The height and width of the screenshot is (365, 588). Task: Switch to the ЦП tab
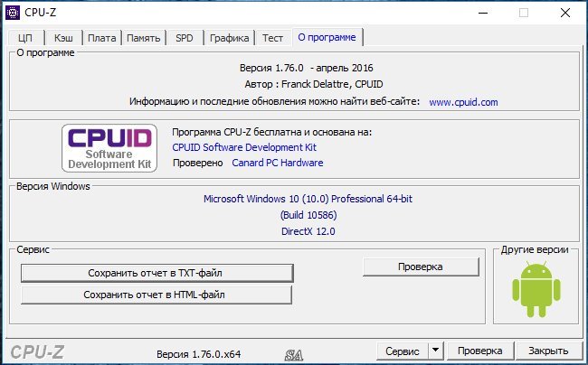24,38
